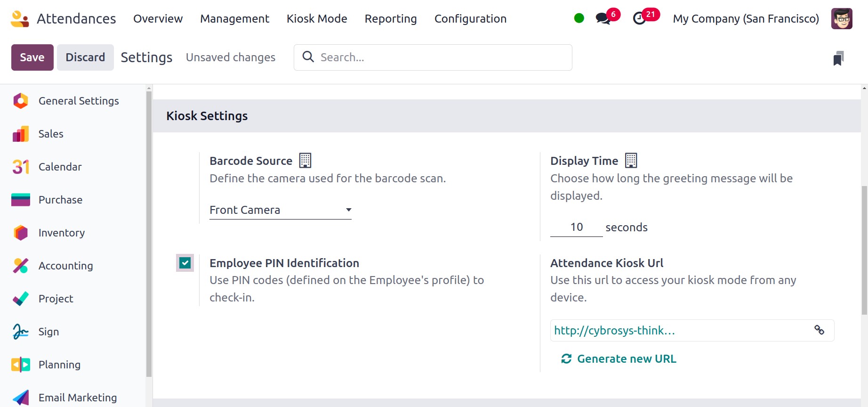Open the Reporting menu
This screenshot has width=868, height=407.
391,19
